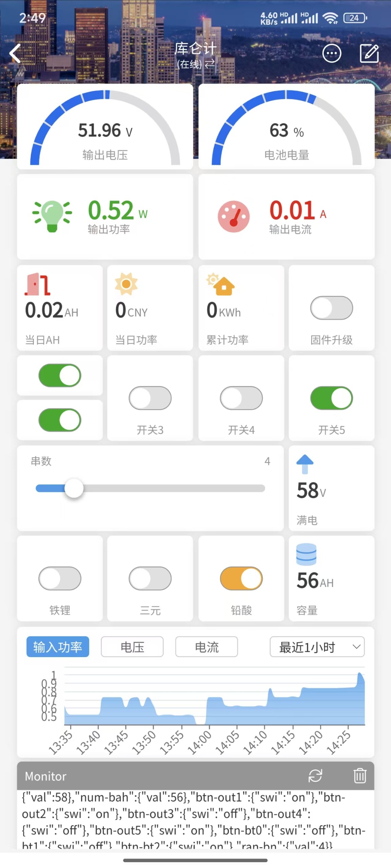Switch chart to 电压 tab
The image size is (391, 868).
tap(132, 647)
